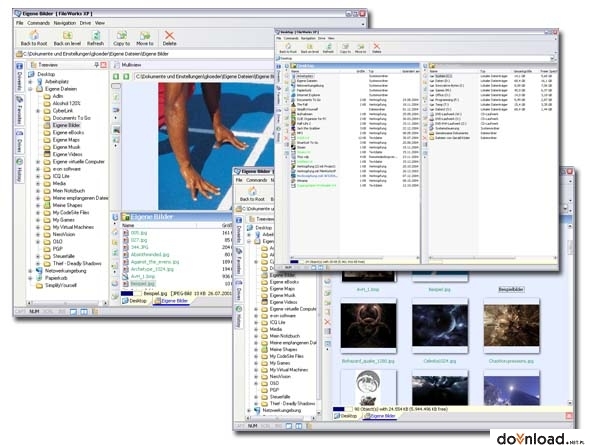Image resolution: width=590 pixels, height=448 pixels.
Task: Select Desktop tab at bottom of left window
Action: [135, 301]
